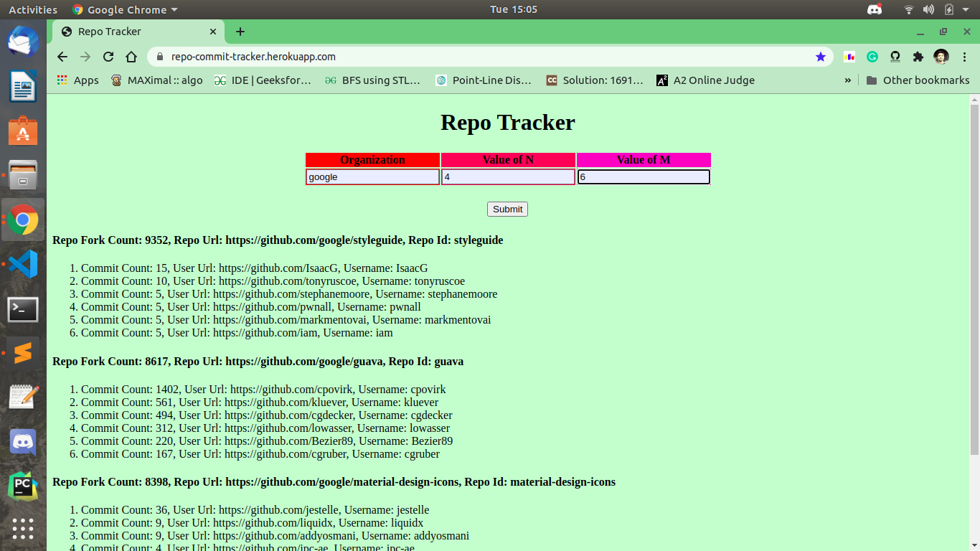Click the tonyruscoe commit count row

[273, 281]
